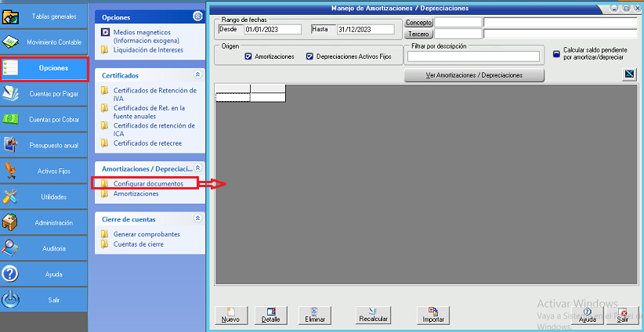Open the Cuentas por Cobrar module
The image size is (644, 332).
(11, 119)
